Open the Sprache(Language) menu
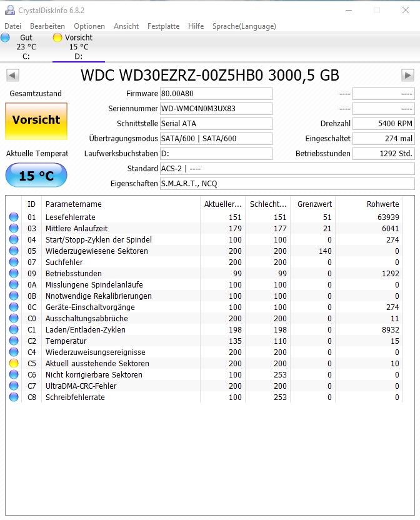Viewport: 420px width, 520px height. tap(244, 26)
